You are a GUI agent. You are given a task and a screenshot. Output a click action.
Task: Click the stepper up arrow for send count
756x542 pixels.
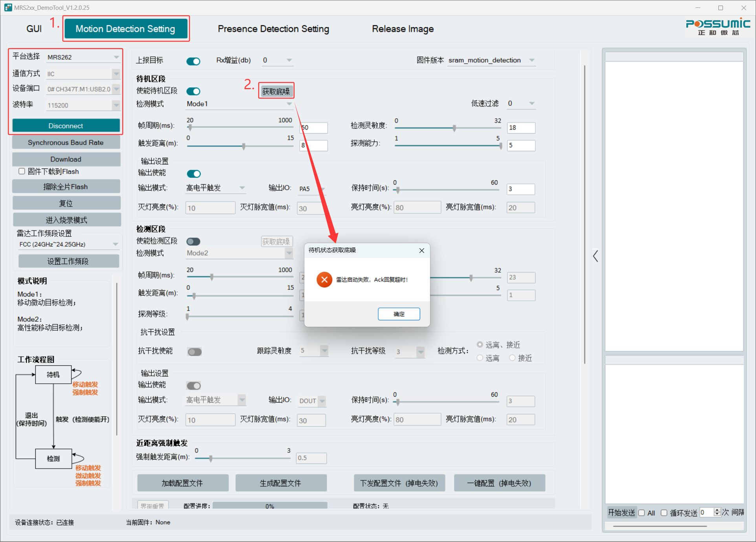point(717,510)
